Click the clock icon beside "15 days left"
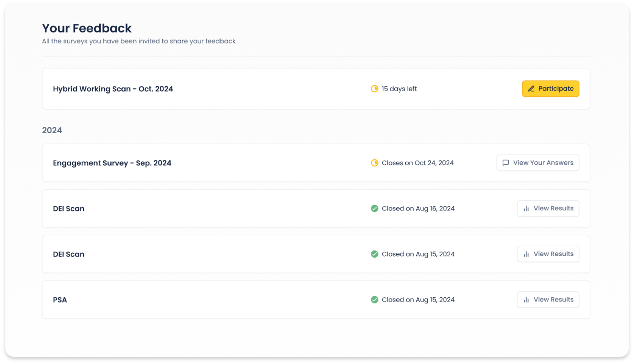The height and width of the screenshot is (364, 634). [375, 89]
